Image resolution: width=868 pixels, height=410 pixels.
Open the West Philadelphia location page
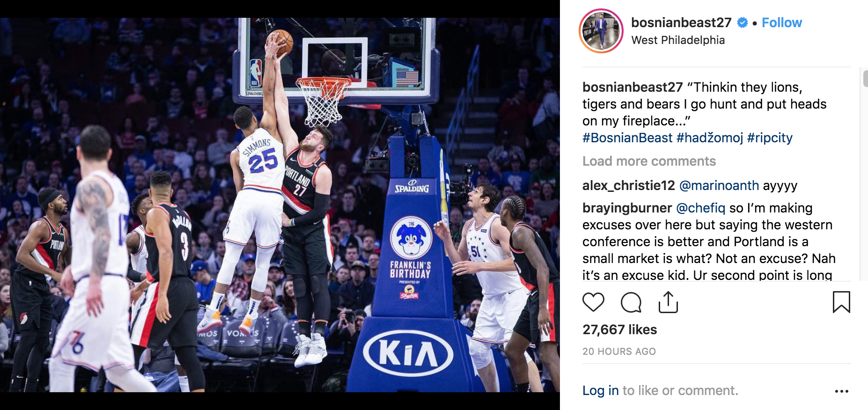678,40
